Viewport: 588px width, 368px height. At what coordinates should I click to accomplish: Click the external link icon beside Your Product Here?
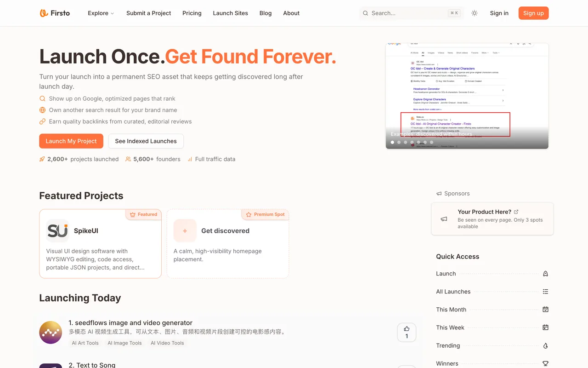(x=516, y=212)
